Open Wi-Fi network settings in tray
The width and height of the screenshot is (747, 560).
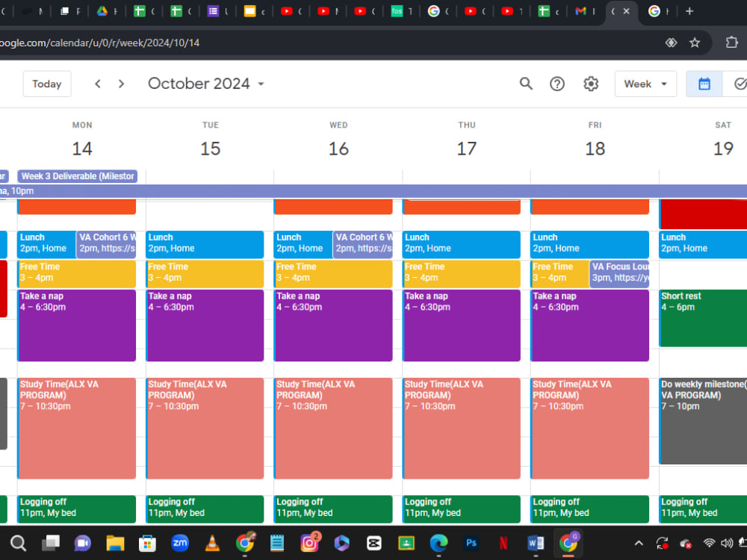tap(709, 543)
